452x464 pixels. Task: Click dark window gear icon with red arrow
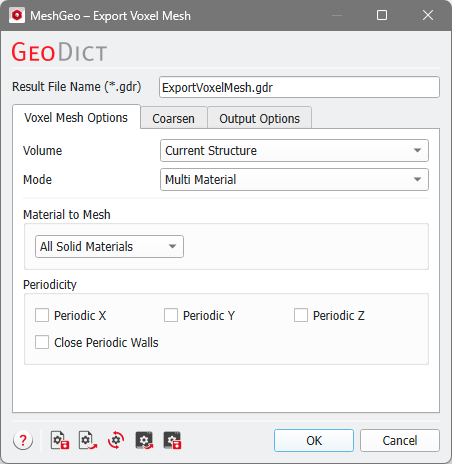coord(144,440)
